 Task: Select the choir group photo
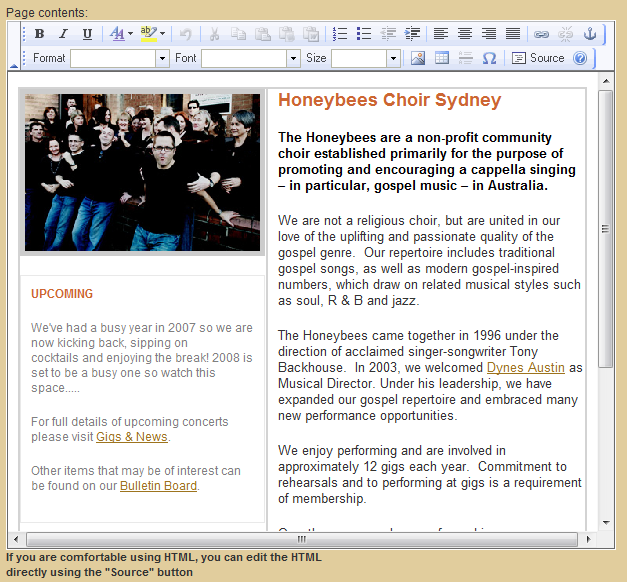[142, 172]
